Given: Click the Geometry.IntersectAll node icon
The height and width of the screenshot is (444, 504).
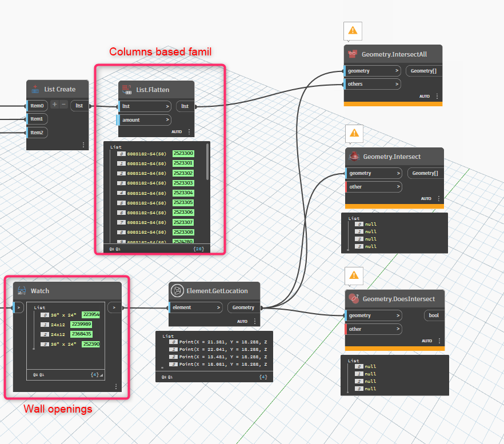Looking at the screenshot, I should point(353,54).
